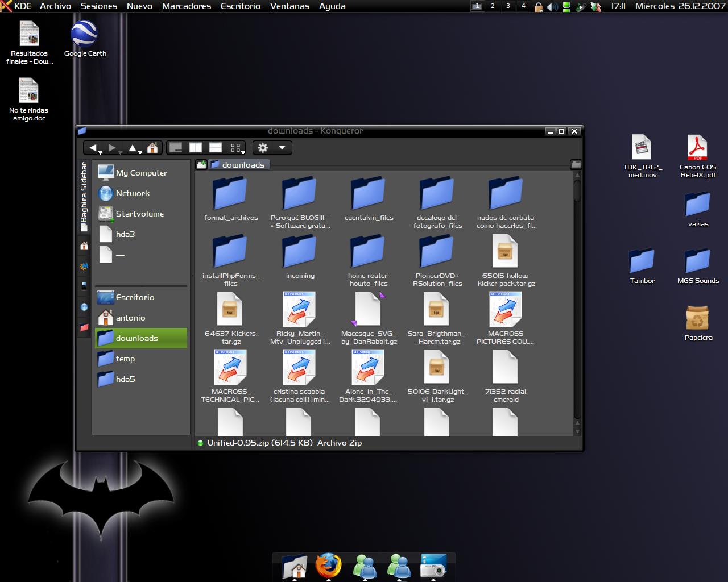Viewport: 728px width, 582px height.
Task: Select Macesque_SVG_by_DanRabbit.gz file
Action: pos(369,318)
